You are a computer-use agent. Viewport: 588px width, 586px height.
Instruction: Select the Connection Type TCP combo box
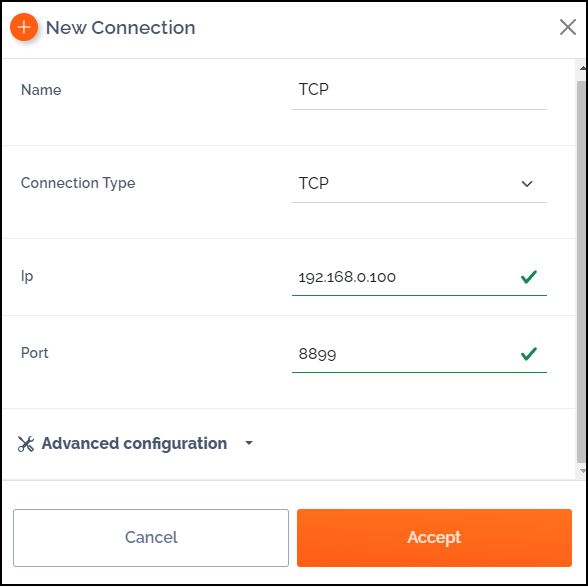click(419, 184)
